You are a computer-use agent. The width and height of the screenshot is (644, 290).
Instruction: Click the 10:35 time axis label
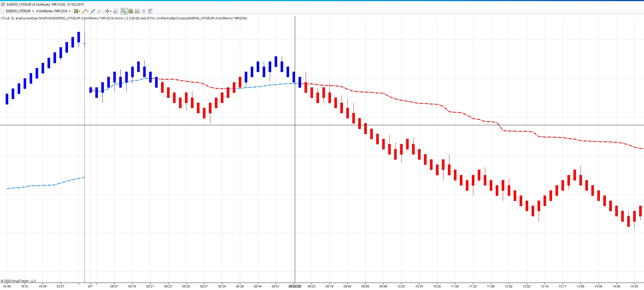click(437, 286)
